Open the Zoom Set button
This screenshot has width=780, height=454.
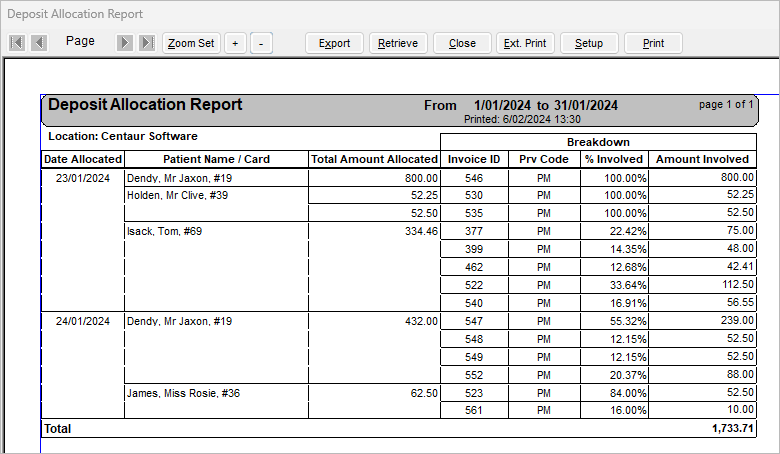click(191, 43)
